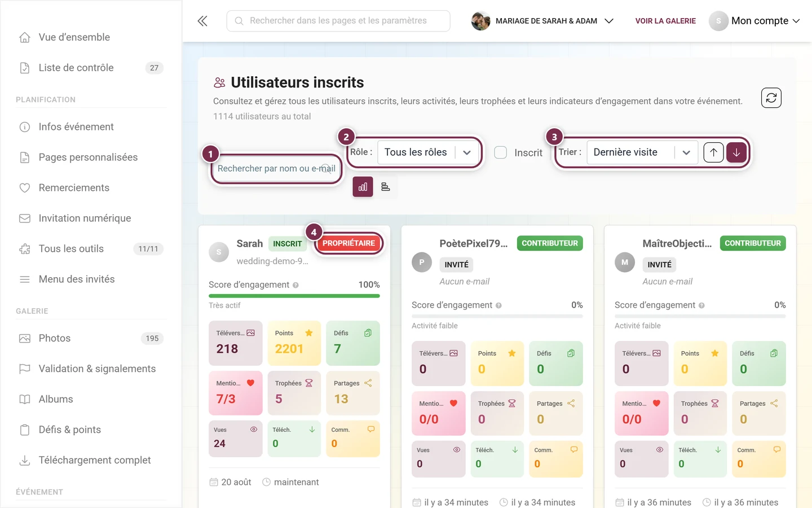Expand the Mariage de Sarah & Adam selector
Image resolution: width=812 pixels, height=508 pixels.
coord(542,21)
